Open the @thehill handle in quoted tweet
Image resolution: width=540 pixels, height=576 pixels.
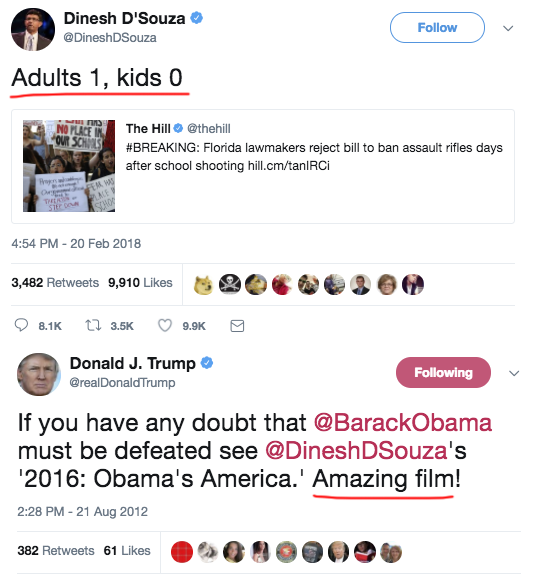(209, 129)
